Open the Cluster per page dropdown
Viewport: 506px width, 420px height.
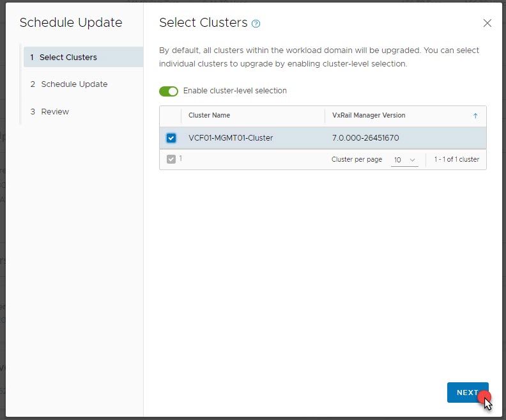404,160
